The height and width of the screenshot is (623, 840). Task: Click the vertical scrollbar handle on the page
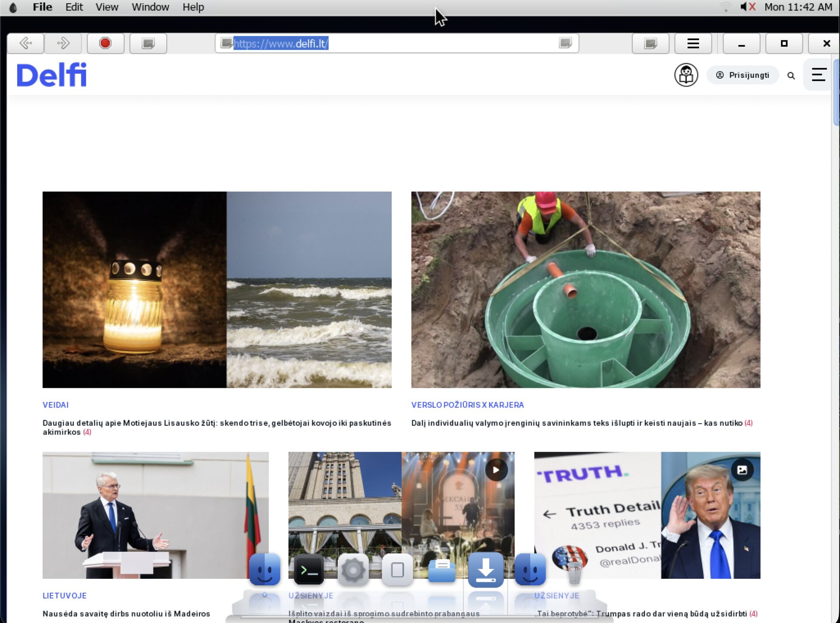(836, 93)
